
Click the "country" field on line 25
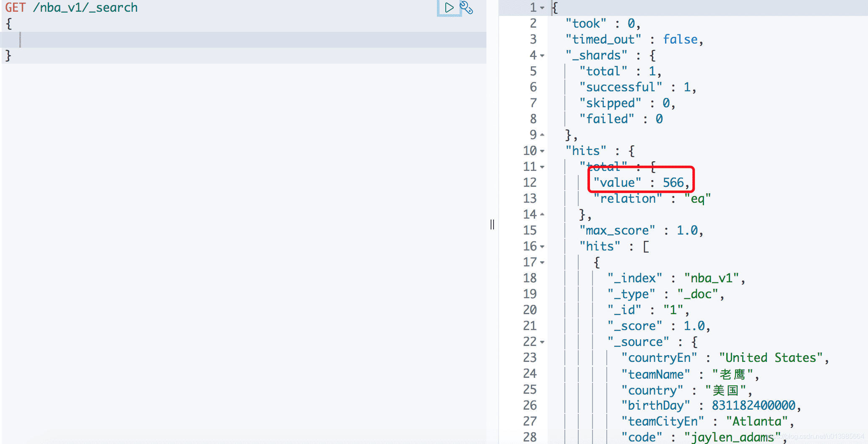point(686,390)
